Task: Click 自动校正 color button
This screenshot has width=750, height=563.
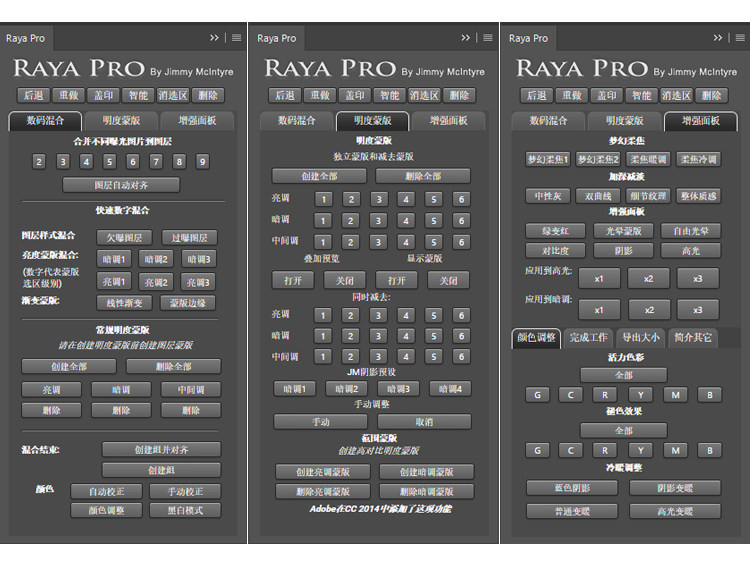Action: click(106, 491)
